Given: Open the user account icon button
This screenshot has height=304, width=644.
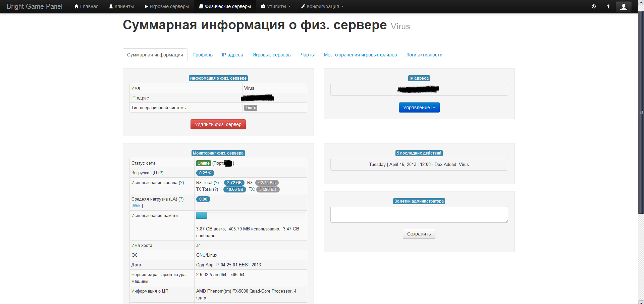Looking at the screenshot, I should pyautogui.click(x=624, y=7).
